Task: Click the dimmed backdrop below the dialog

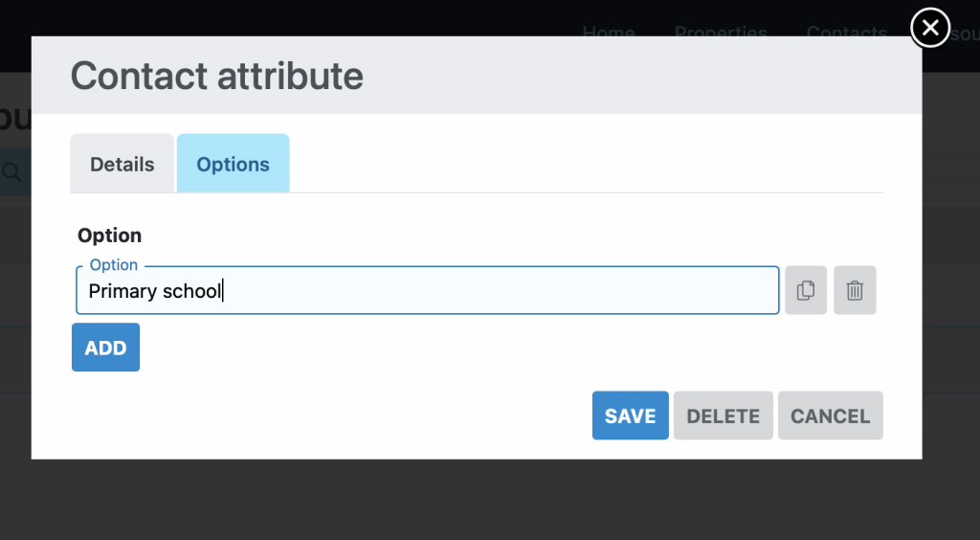Action: [479, 500]
